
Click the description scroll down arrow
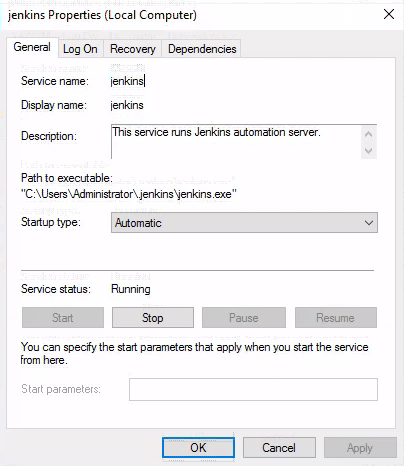click(369, 151)
